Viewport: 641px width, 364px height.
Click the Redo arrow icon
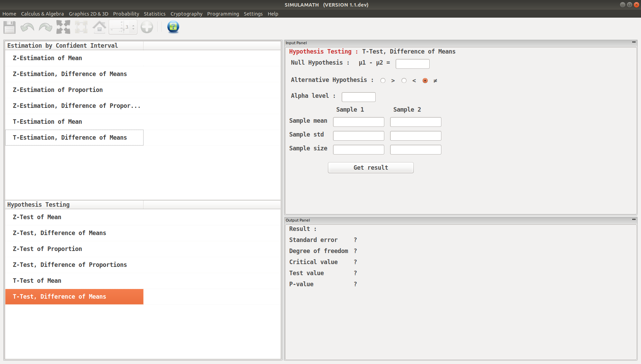tap(45, 27)
